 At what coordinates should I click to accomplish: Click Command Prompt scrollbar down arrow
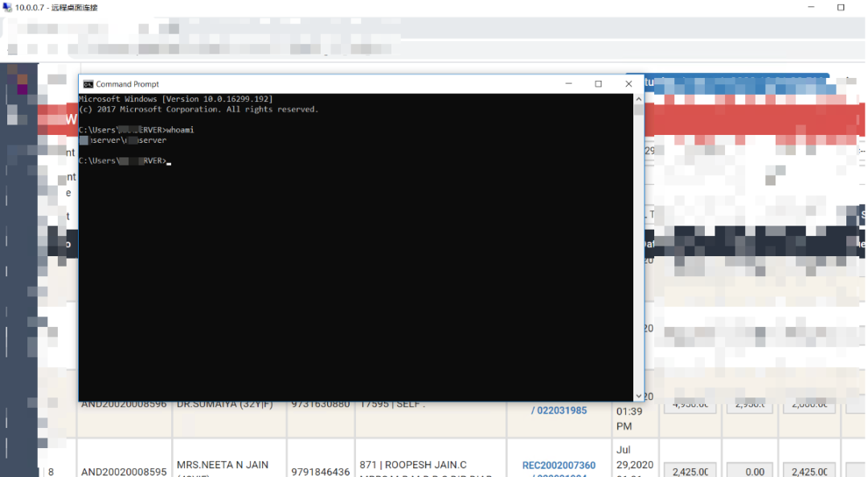638,396
